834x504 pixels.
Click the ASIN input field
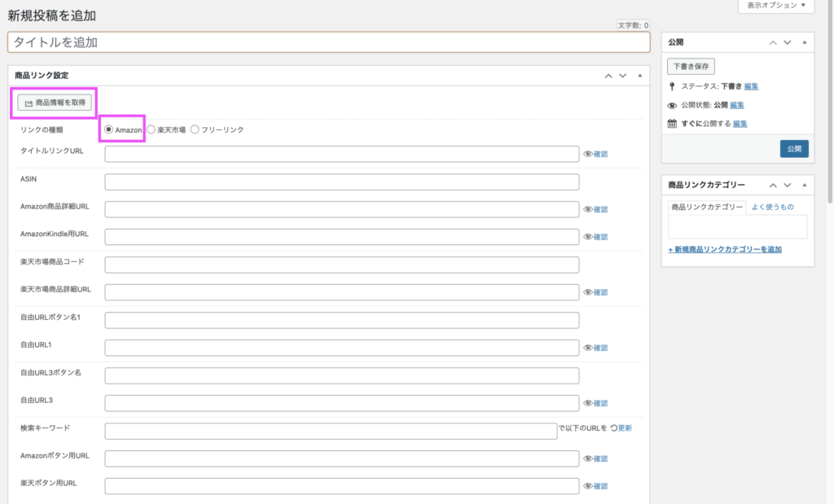click(341, 182)
